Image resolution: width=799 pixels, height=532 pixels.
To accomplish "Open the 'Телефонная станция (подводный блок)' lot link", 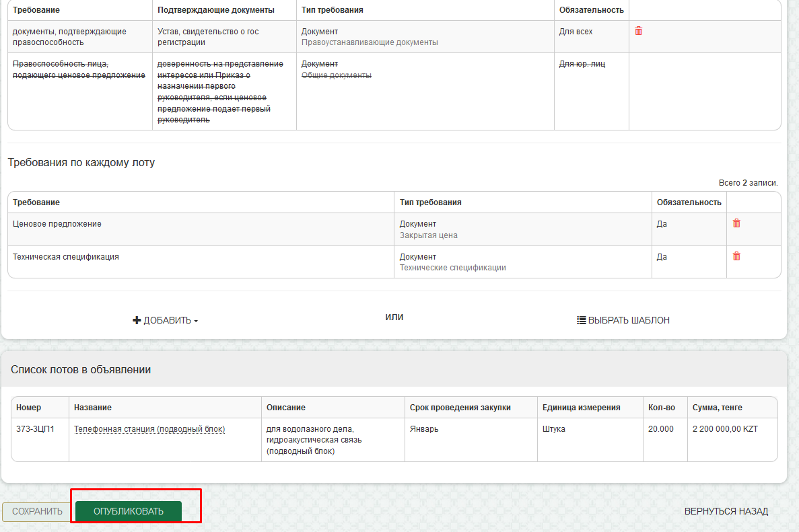I will pos(149,429).
